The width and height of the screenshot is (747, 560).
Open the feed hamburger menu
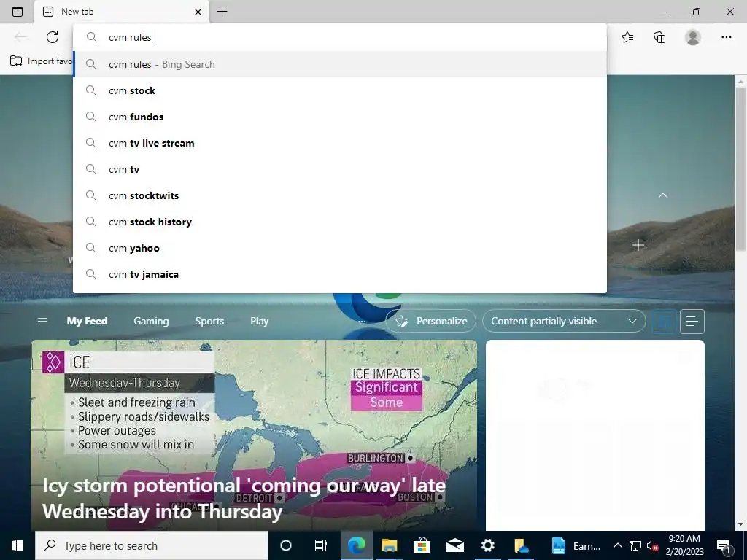[x=42, y=321]
